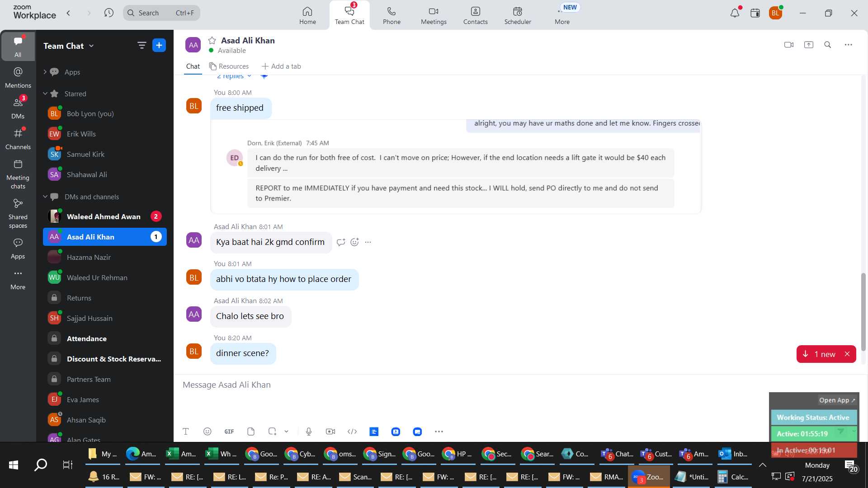Open chat history clock icon

(x=108, y=13)
